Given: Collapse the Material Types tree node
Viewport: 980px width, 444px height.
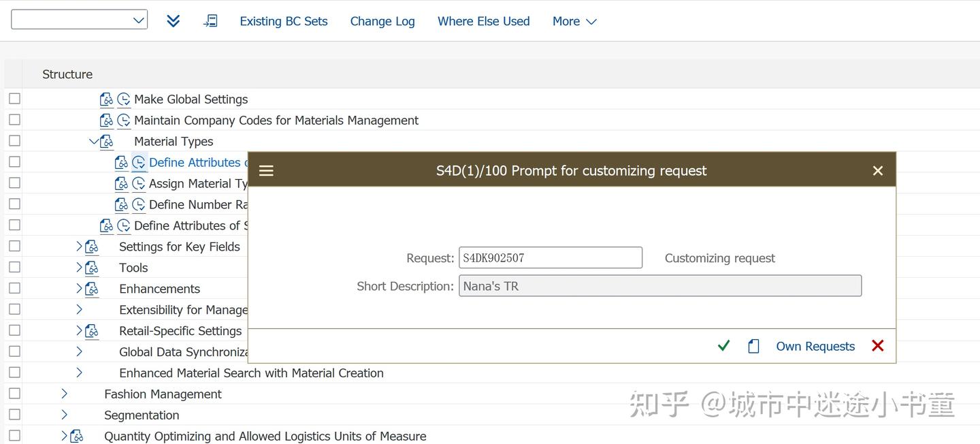Looking at the screenshot, I should (x=94, y=141).
